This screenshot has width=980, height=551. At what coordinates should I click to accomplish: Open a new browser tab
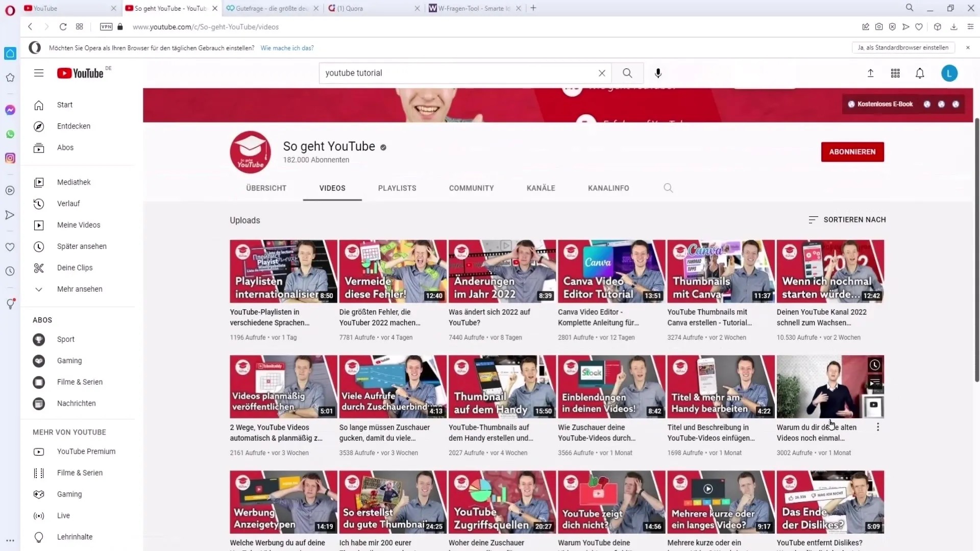(533, 8)
